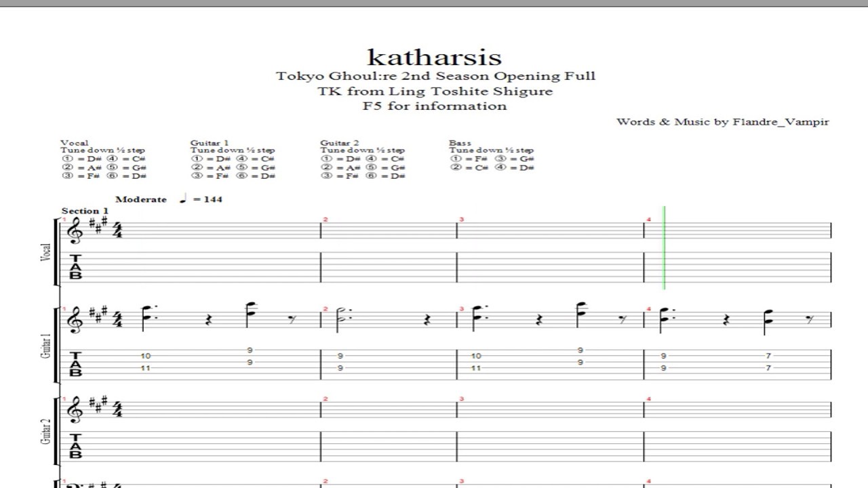Click the "Bass" tuning heading

point(460,143)
